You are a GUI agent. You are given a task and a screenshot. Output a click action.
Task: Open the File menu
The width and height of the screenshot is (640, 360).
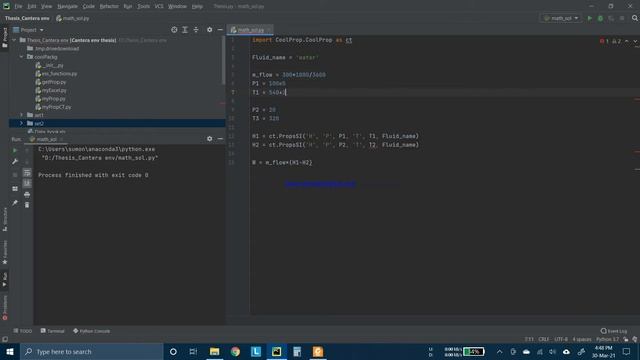[18, 7]
